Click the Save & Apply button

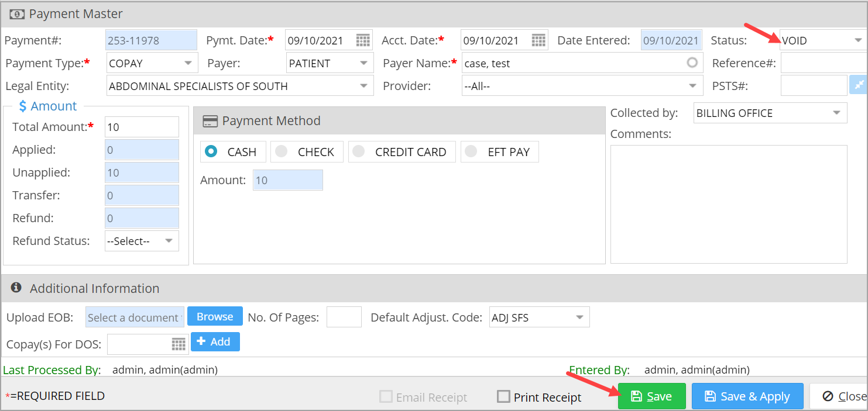pyautogui.click(x=747, y=396)
